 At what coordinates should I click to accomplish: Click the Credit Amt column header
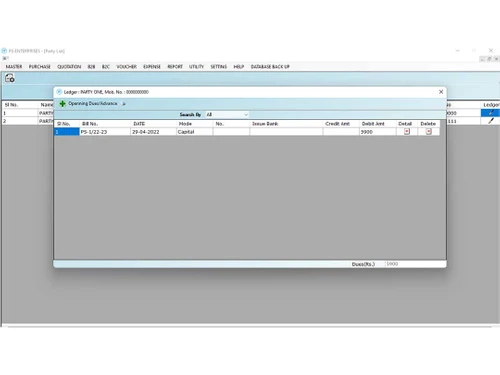coord(341,124)
